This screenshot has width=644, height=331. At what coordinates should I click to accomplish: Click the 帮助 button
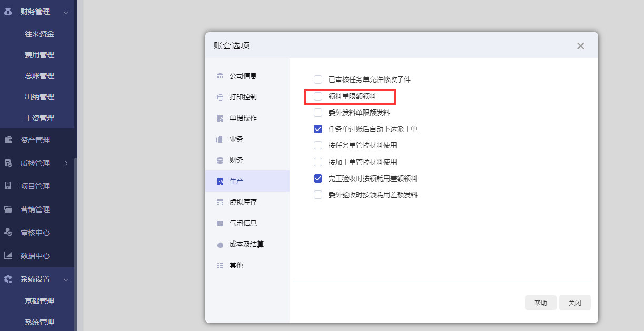[541, 303]
